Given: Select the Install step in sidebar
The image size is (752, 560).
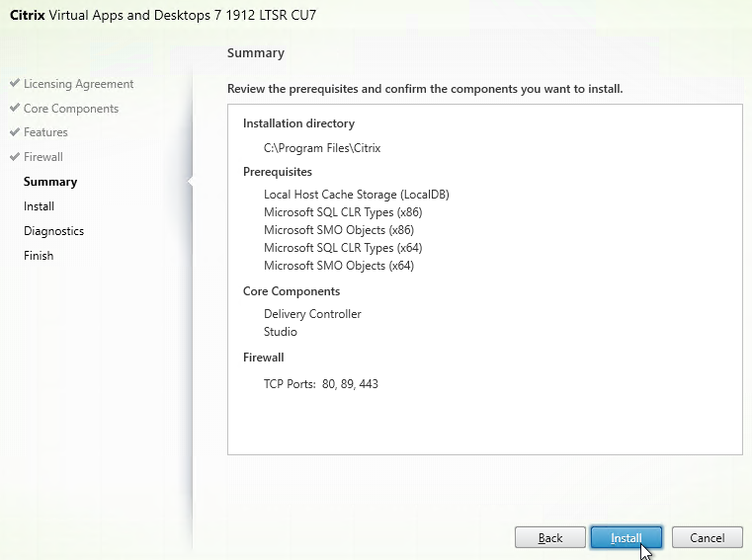Looking at the screenshot, I should point(39,206).
